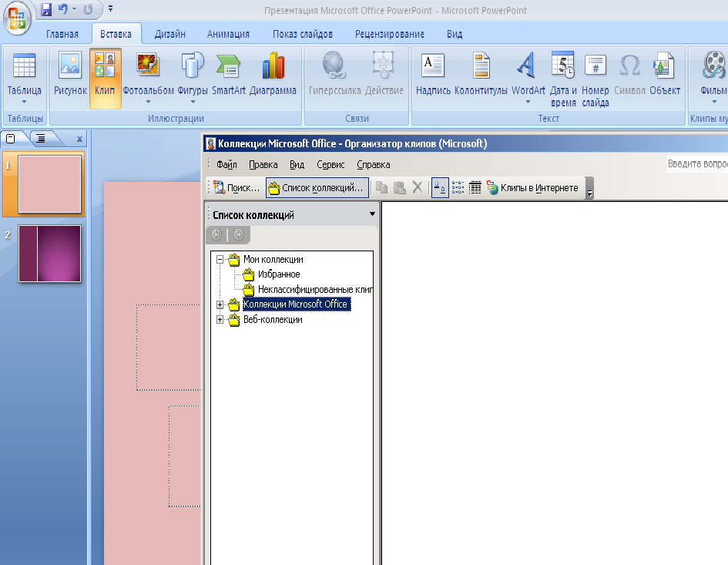This screenshot has height=565, width=728.
Task: Click the Действие action button
Action: (384, 74)
